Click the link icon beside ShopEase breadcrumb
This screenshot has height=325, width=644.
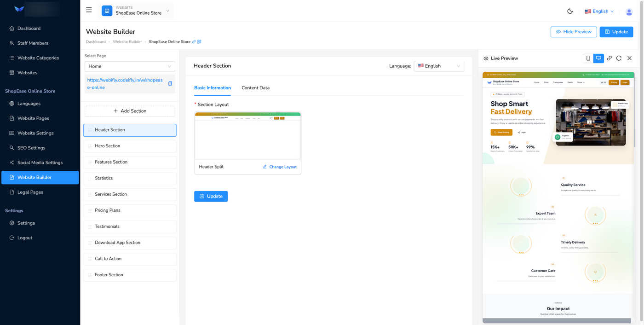(x=194, y=42)
